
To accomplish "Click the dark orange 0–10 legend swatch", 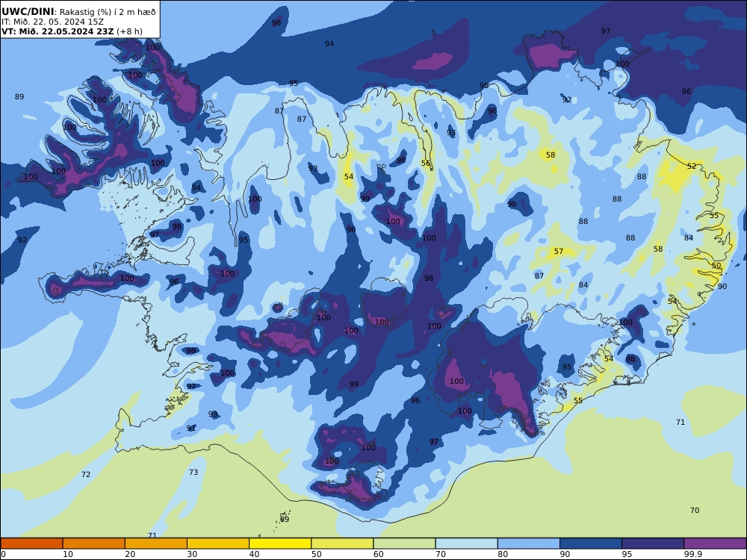I will [31, 544].
